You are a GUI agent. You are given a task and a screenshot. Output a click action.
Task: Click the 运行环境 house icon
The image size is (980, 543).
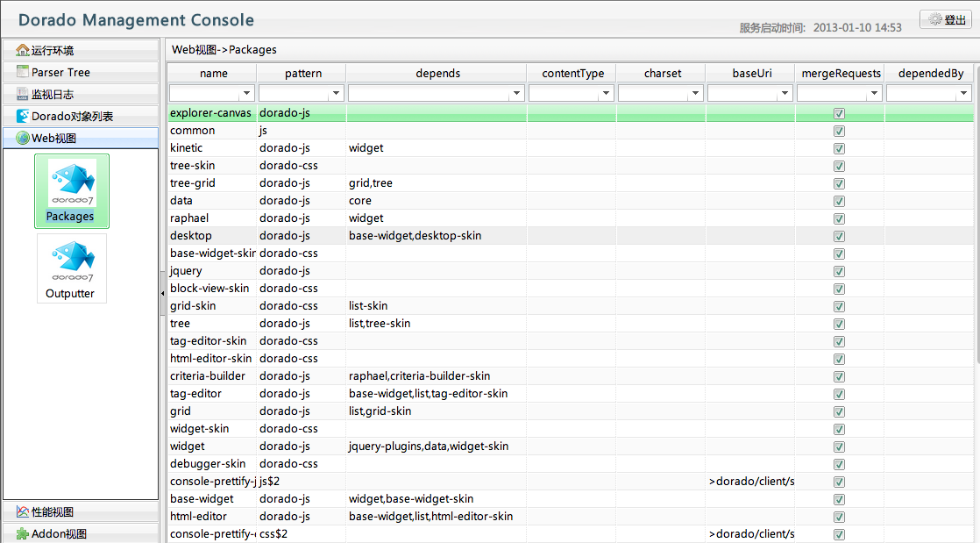pos(23,51)
